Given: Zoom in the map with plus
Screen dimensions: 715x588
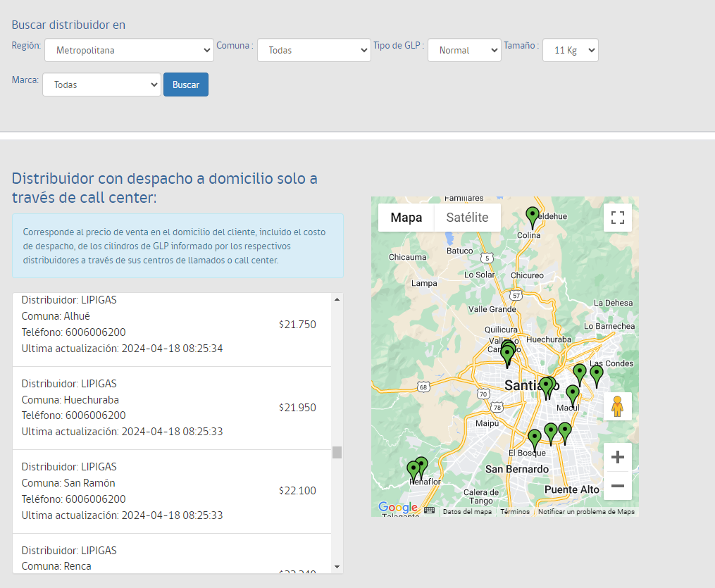Looking at the screenshot, I should (617, 457).
